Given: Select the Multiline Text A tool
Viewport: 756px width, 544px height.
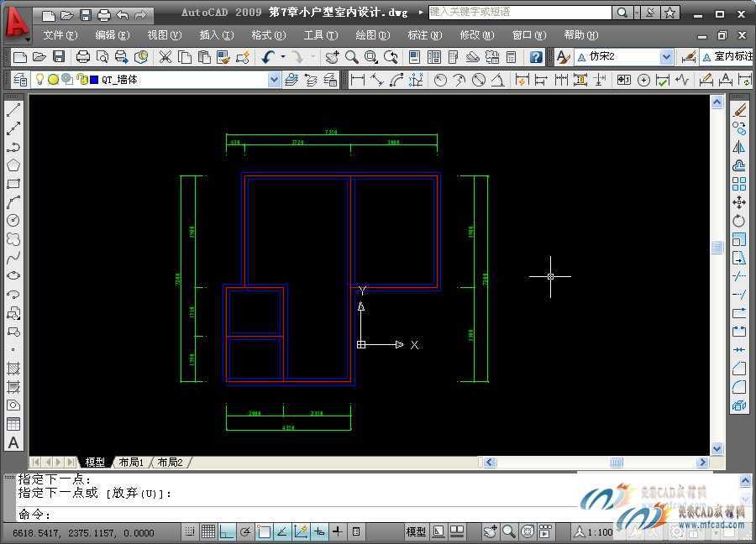Looking at the screenshot, I should click(x=13, y=442).
